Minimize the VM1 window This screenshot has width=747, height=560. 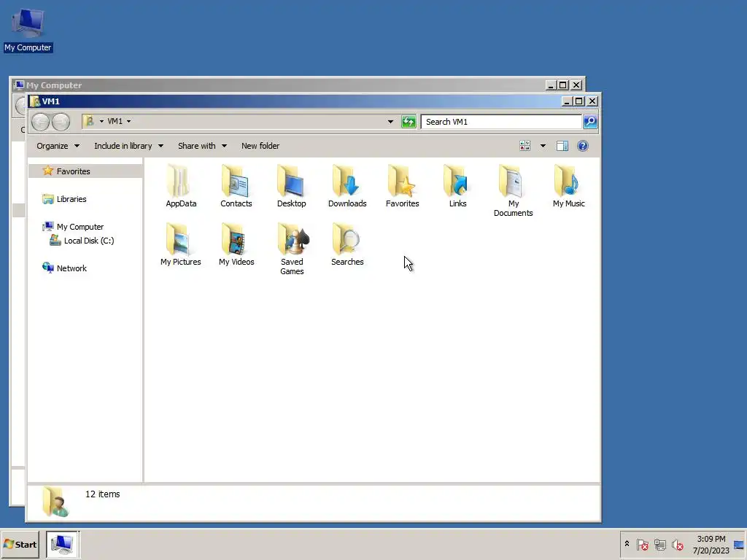566,101
